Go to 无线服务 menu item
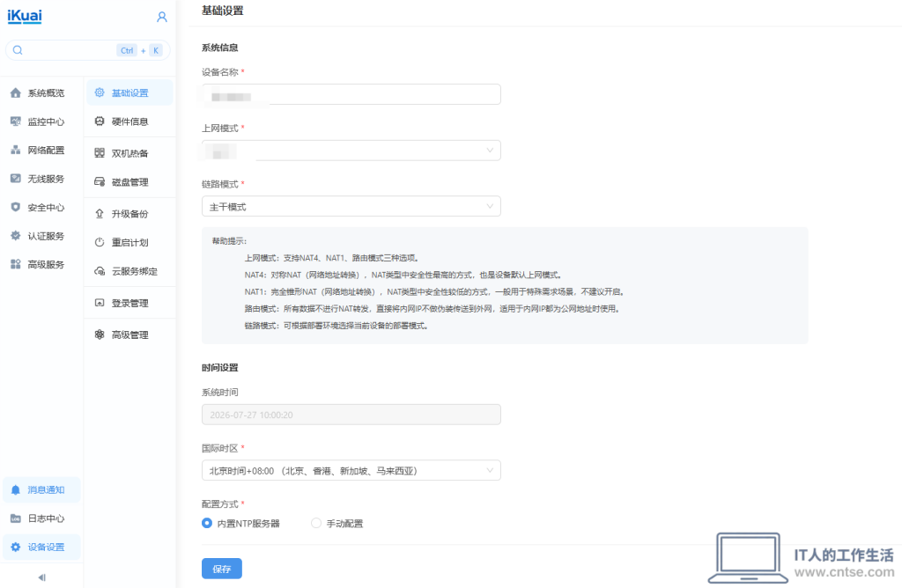This screenshot has height=588, width=902. click(x=41, y=179)
